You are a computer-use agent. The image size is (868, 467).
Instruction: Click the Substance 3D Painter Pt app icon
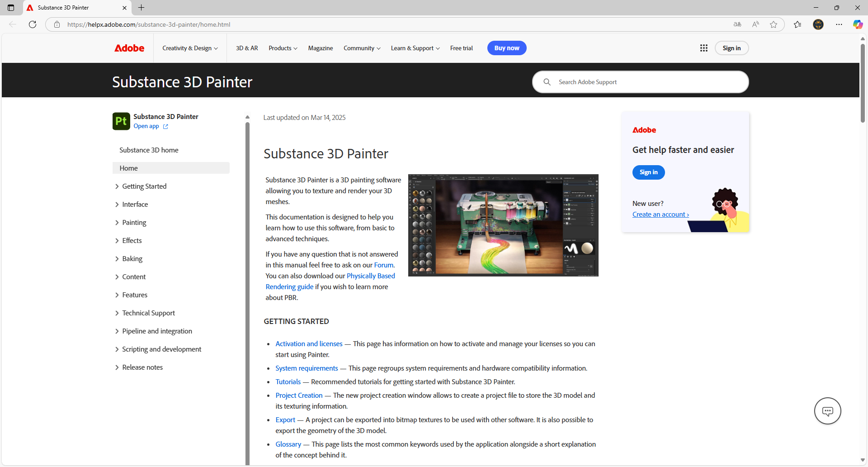tap(121, 121)
